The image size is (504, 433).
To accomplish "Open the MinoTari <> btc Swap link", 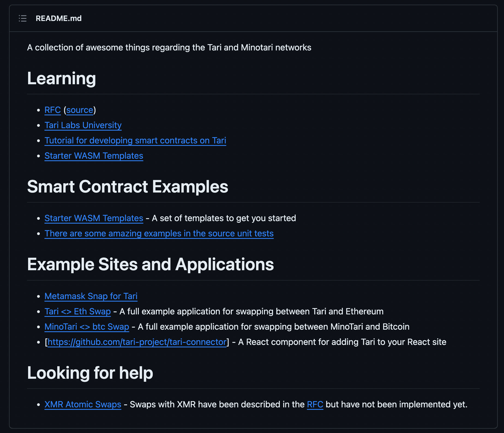I will (x=87, y=327).
